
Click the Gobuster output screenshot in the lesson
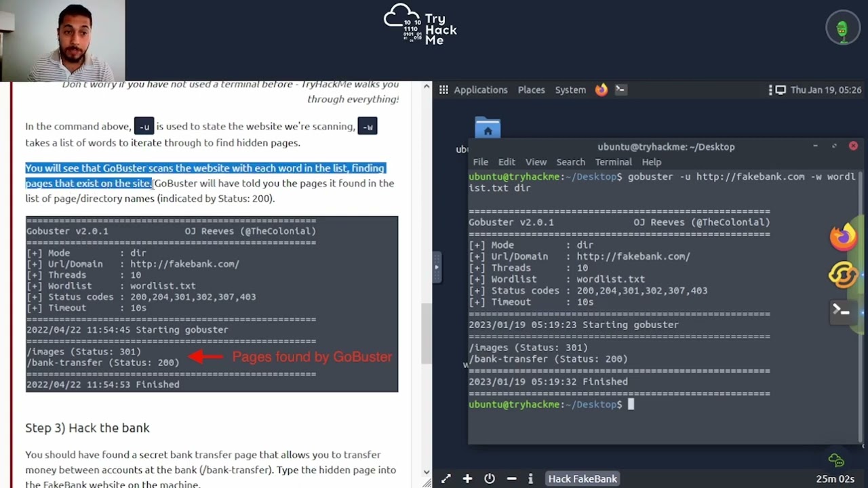click(212, 304)
